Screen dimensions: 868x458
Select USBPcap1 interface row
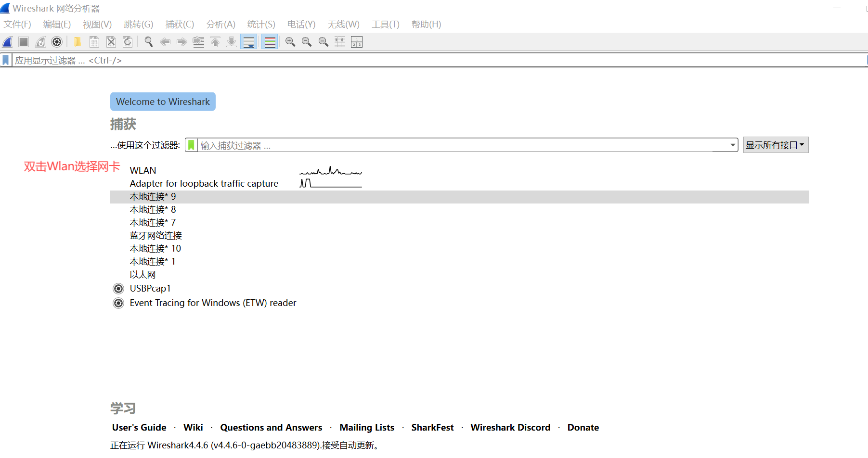[x=460, y=289]
